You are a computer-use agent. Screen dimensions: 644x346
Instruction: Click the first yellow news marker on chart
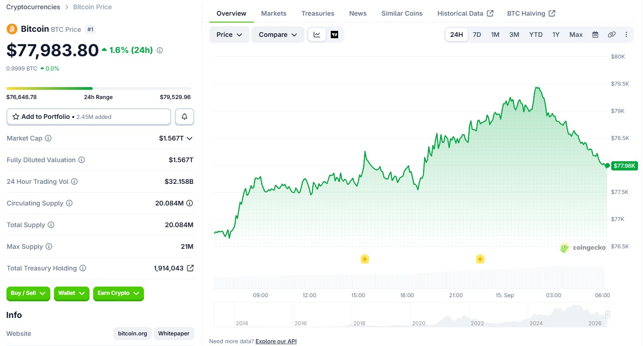pyautogui.click(x=364, y=259)
